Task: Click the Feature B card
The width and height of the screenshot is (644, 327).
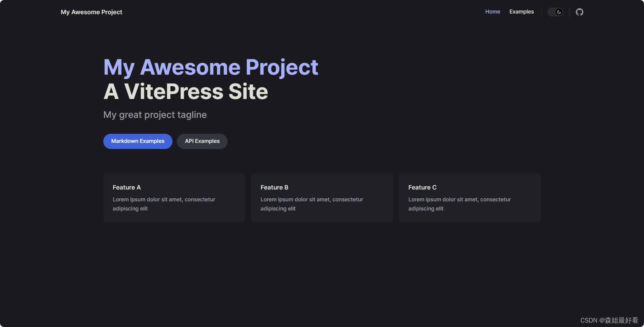Action: pos(322,198)
